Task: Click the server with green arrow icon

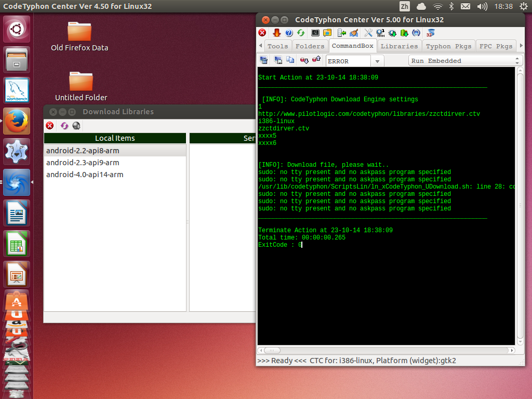Action: click(x=342, y=33)
